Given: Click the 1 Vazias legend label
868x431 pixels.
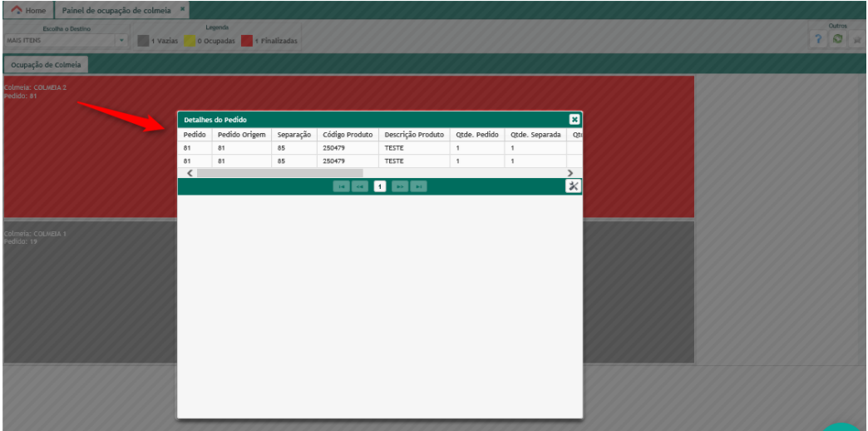Looking at the screenshot, I should tap(165, 41).
